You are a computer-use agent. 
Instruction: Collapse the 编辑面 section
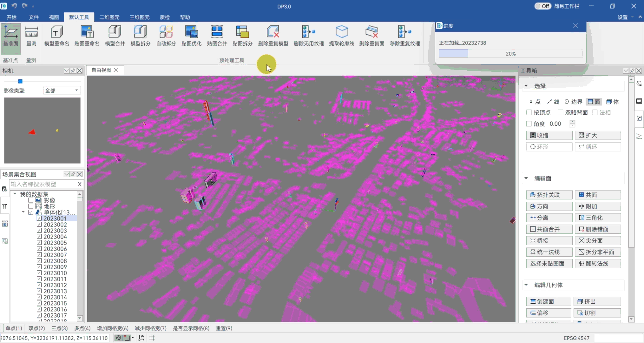[526, 178]
